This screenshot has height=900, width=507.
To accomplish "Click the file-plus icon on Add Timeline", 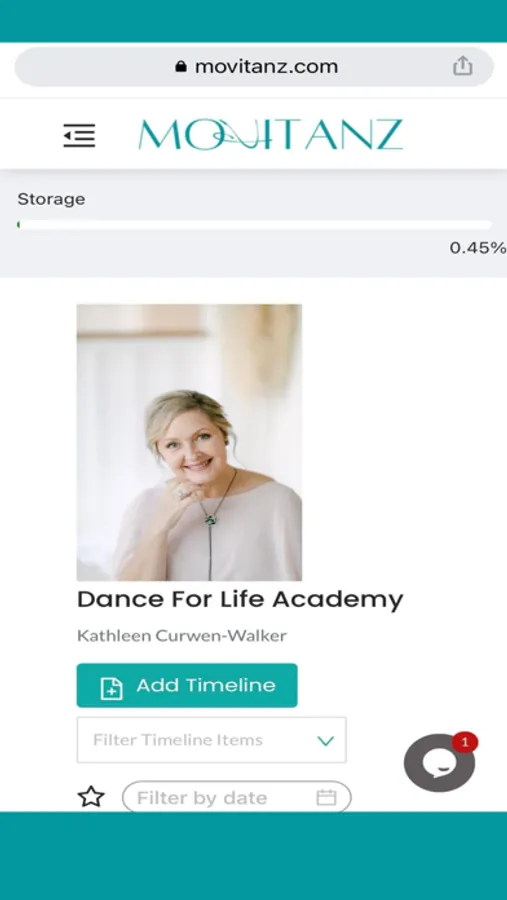I will point(111,687).
